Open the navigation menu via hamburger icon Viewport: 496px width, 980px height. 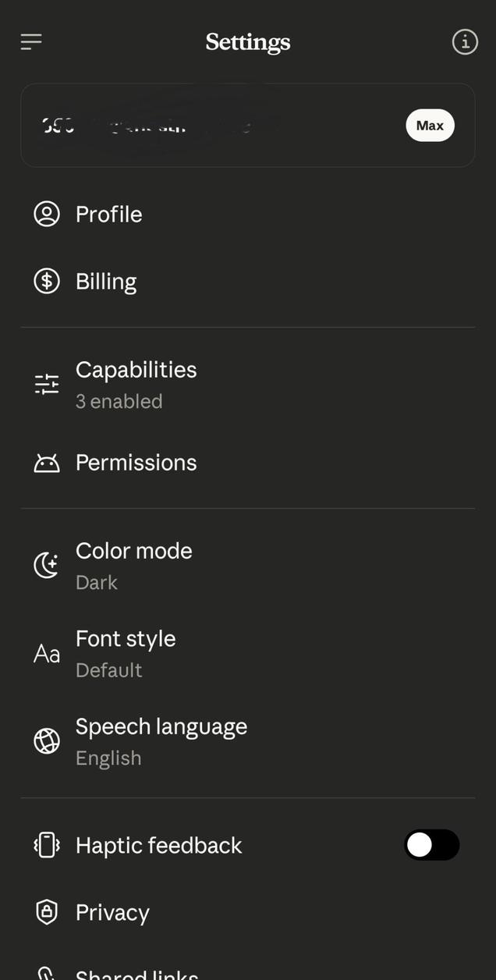coord(30,41)
